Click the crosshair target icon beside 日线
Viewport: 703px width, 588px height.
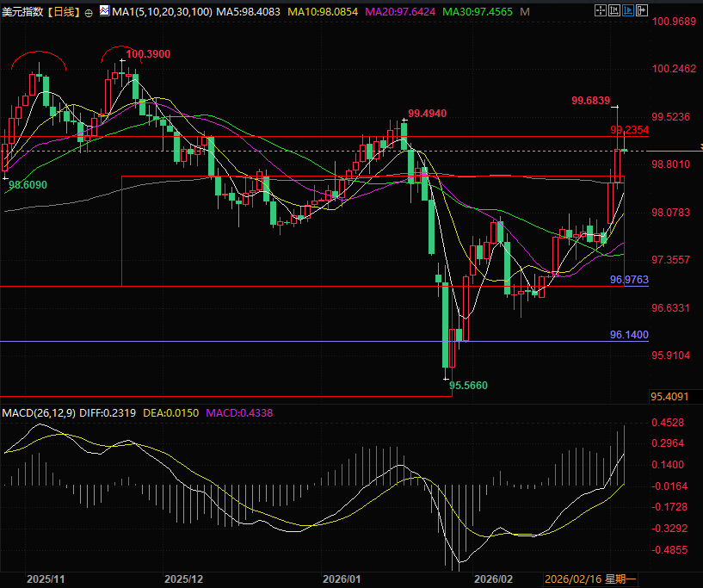89,12
